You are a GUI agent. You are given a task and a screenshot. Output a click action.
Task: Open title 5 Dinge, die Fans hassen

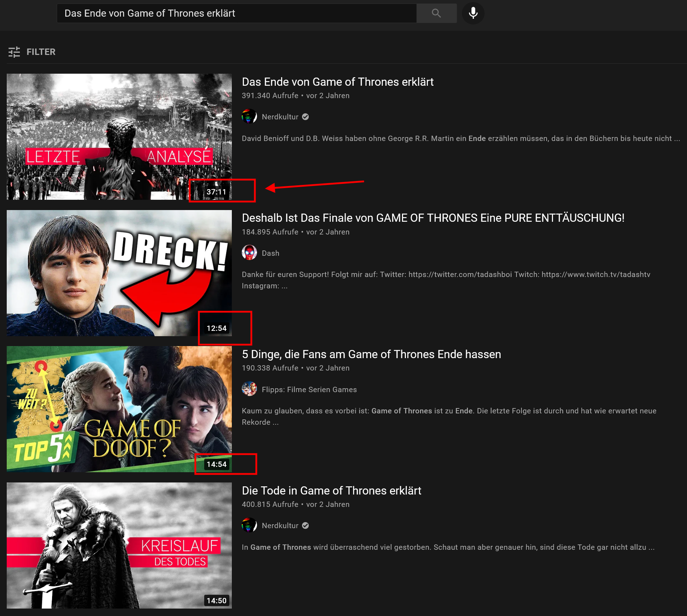[371, 354]
